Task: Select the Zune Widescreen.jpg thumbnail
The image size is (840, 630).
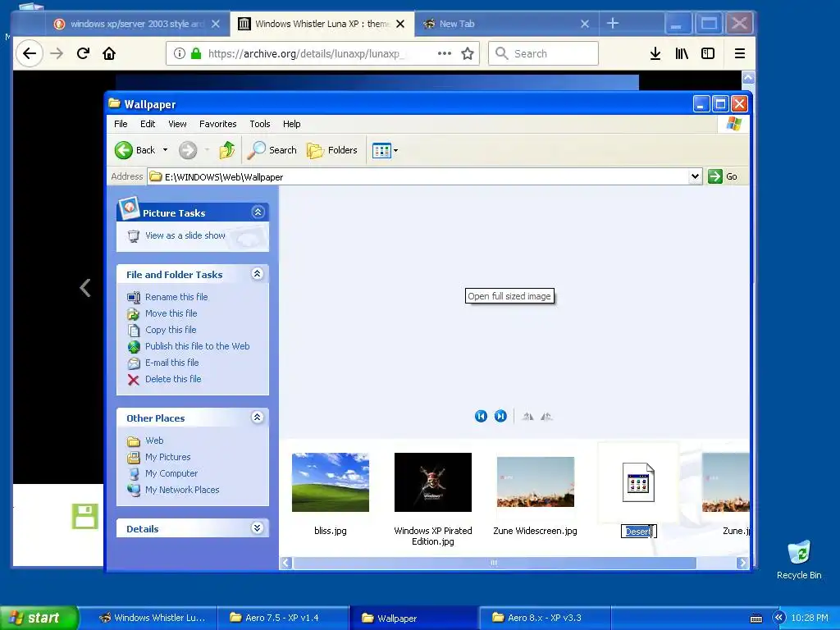Action: [x=536, y=482]
